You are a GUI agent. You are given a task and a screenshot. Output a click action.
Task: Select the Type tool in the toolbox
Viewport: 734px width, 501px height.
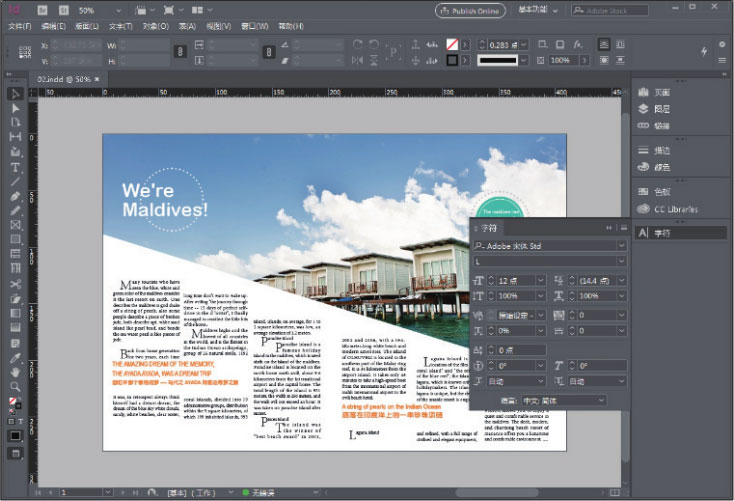pos(16,166)
